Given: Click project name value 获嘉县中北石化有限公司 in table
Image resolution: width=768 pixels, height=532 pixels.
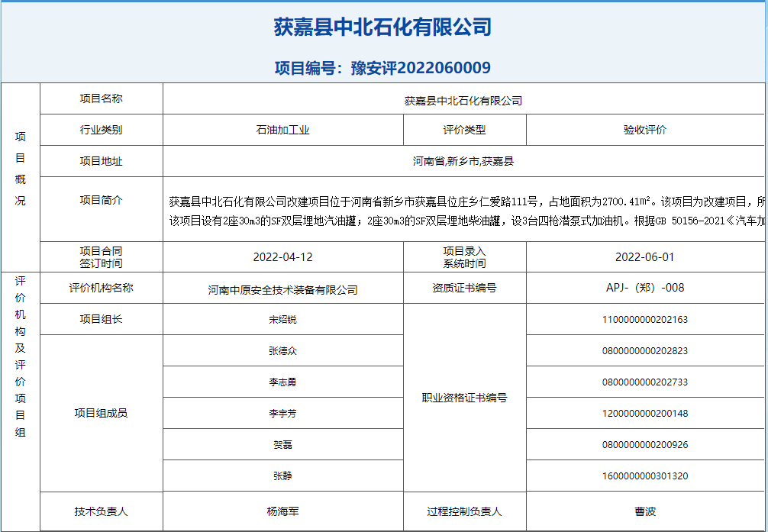Looking at the screenshot, I should 463,101.
